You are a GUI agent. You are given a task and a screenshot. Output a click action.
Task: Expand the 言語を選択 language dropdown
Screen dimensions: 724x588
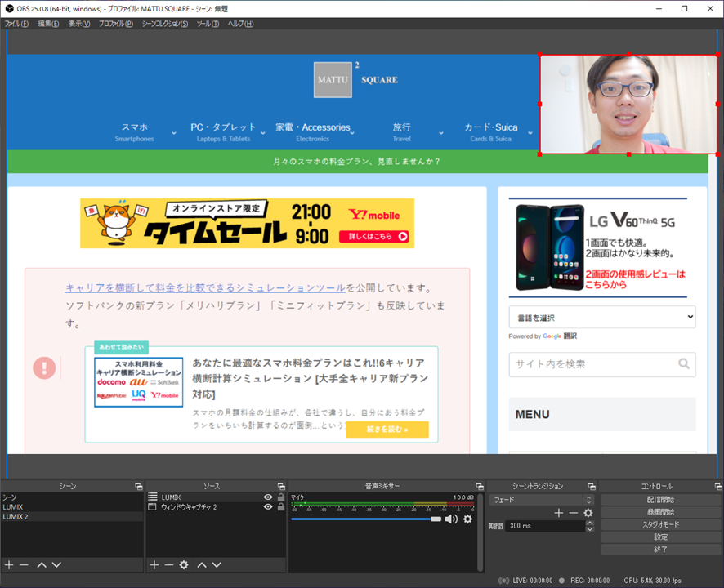[x=601, y=317]
